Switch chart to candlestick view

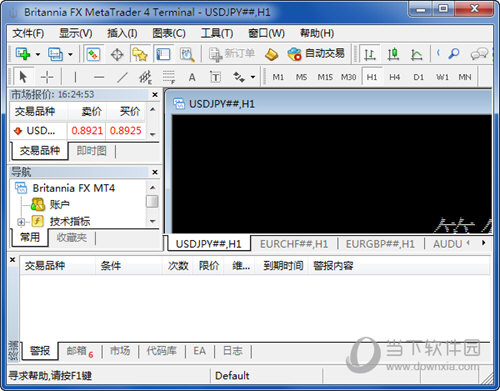point(393,54)
